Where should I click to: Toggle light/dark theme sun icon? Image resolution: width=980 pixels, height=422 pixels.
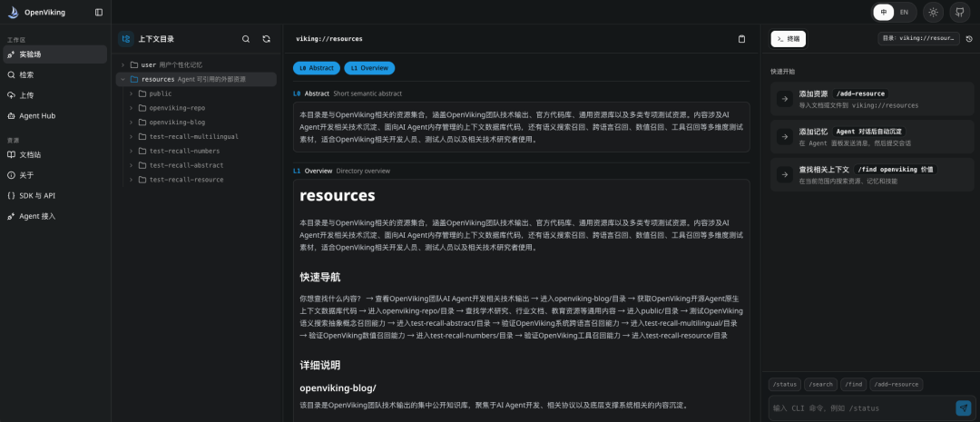click(x=933, y=12)
